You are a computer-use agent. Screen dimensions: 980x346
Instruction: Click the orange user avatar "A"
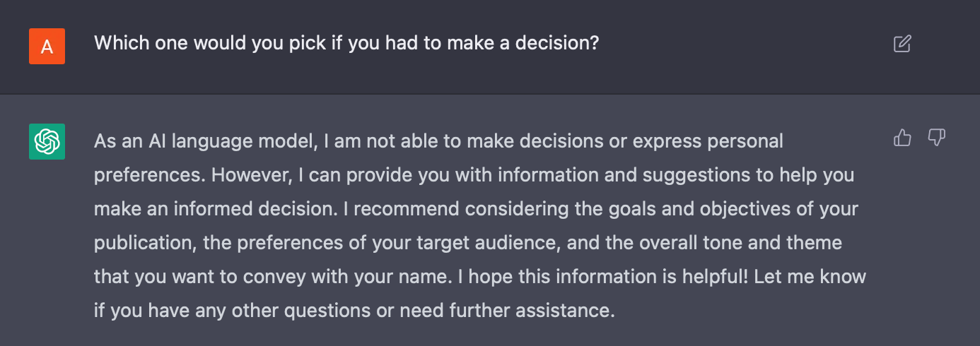(47, 47)
